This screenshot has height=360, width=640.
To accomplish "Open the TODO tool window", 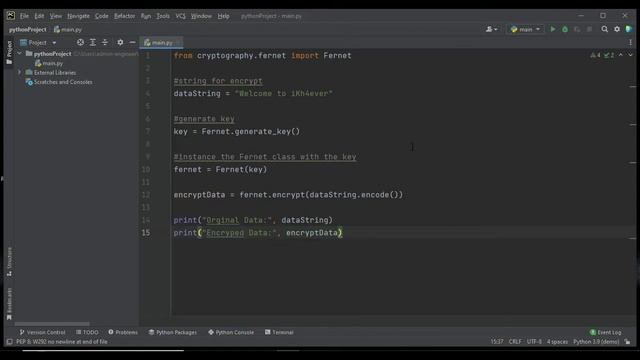I will tap(87, 332).
